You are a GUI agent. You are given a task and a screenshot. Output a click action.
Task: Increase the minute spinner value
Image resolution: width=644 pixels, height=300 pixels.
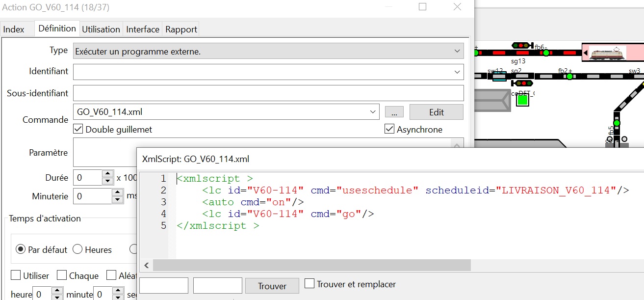118,291
